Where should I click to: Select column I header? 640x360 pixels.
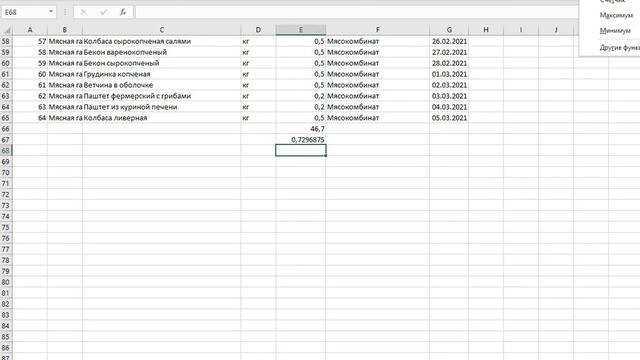(x=521, y=30)
